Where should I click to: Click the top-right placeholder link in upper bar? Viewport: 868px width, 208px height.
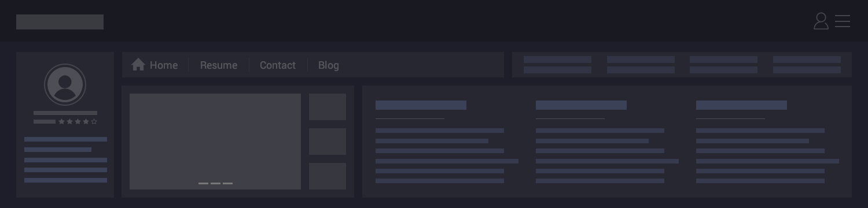coord(807,60)
